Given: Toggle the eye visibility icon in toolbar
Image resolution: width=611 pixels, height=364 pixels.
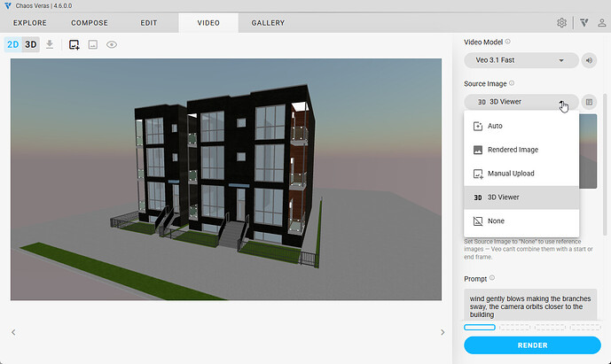Looking at the screenshot, I should [112, 45].
